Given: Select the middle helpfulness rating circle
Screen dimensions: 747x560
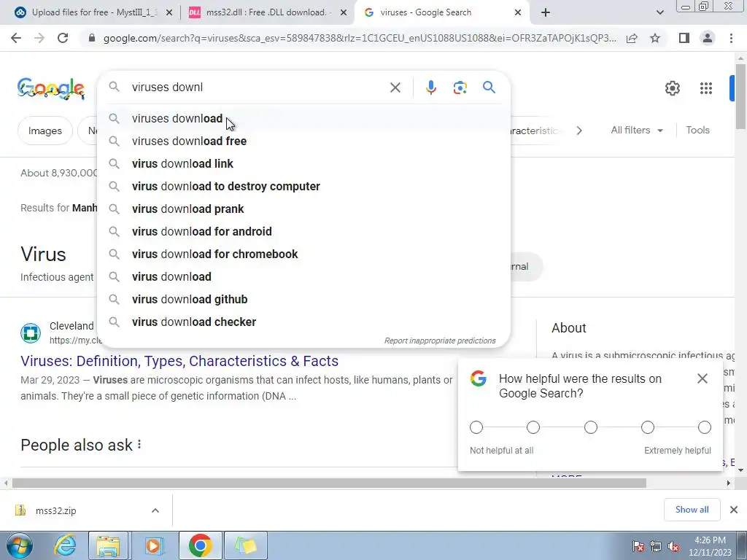Looking at the screenshot, I should pyautogui.click(x=590, y=427).
